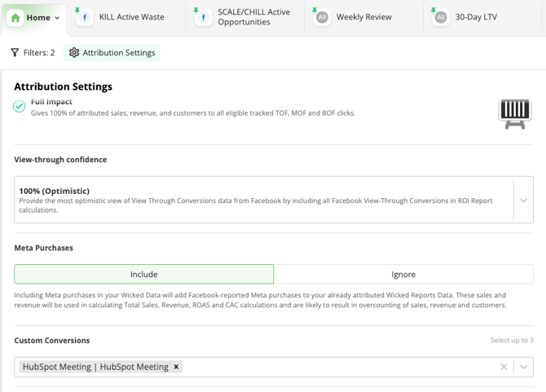
Task: Click the All badge on 30-Day LTV
Action: [x=440, y=17]
